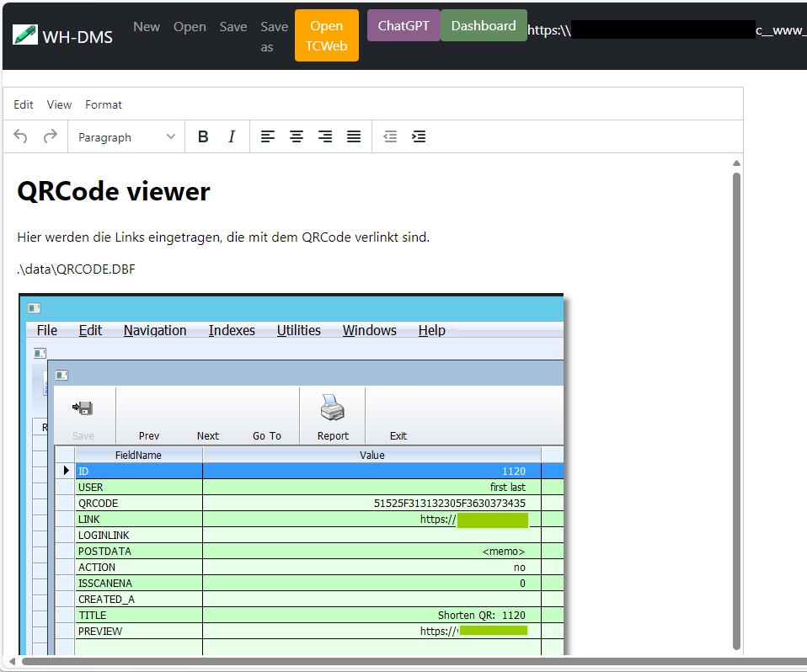Click the https link in header
The height and width of the screenshot is (672, 807).
(667, 29)
